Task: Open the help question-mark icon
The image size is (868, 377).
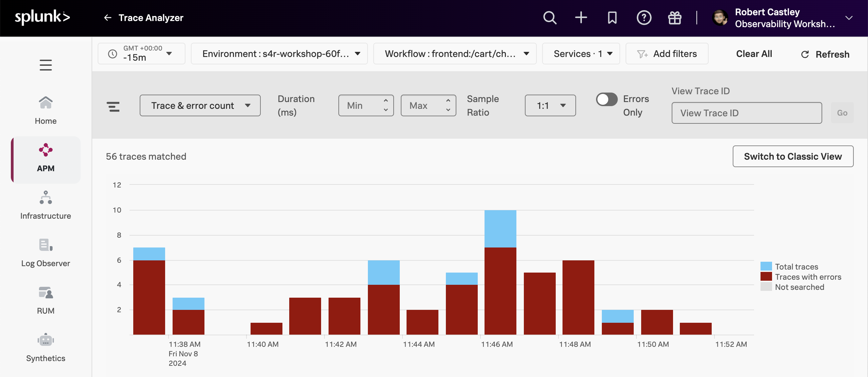Action: (x=644, y=18)
